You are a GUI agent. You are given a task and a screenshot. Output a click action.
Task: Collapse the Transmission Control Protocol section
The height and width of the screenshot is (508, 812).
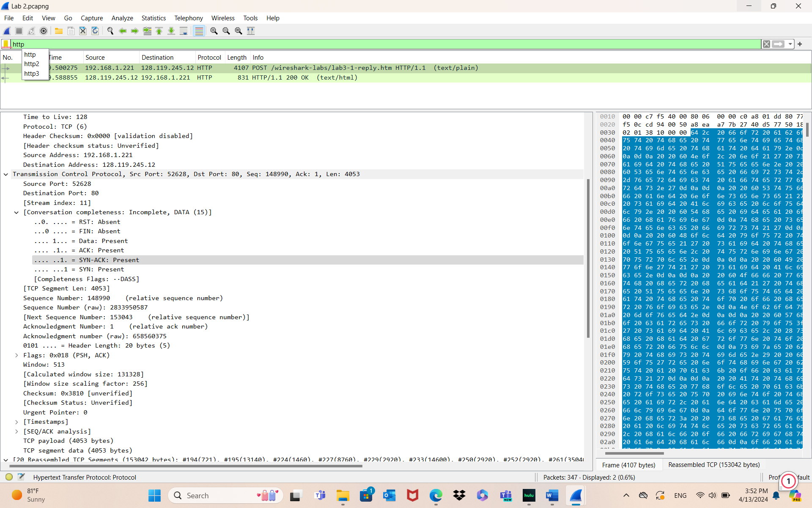pyautogui.click(x=6, y=174)
